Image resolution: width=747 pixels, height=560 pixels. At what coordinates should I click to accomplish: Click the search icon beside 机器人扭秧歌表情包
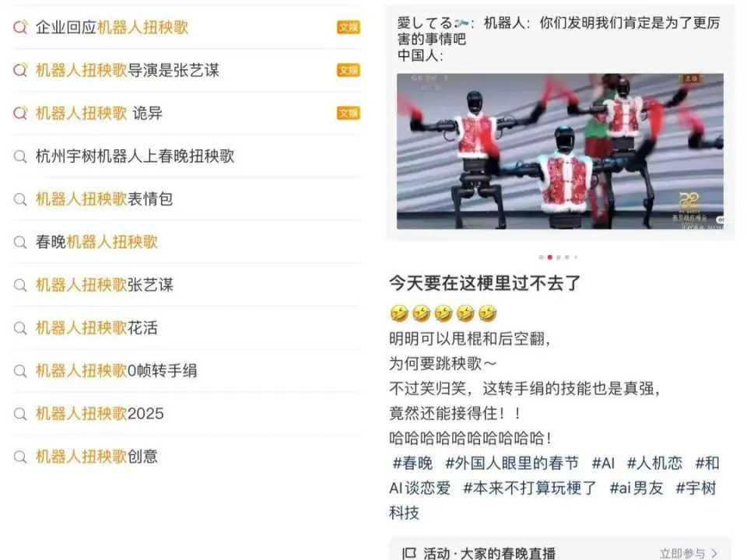pyautogui.click(x=20, y=199)
